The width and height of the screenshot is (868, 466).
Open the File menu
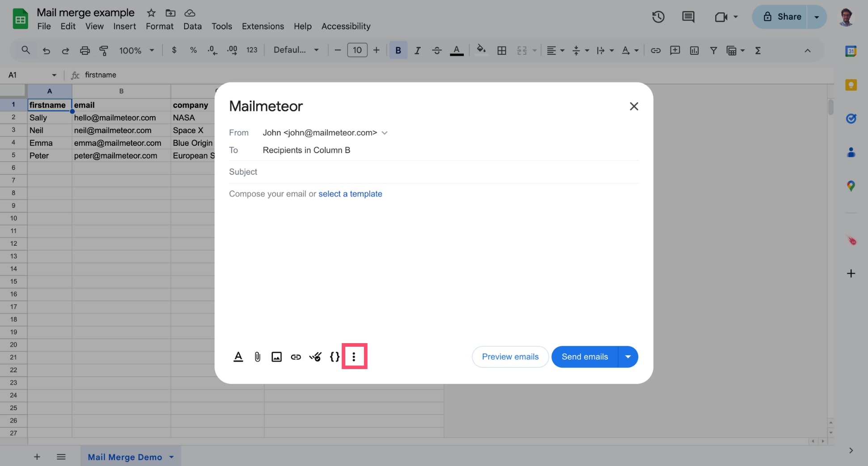(44, 26)
